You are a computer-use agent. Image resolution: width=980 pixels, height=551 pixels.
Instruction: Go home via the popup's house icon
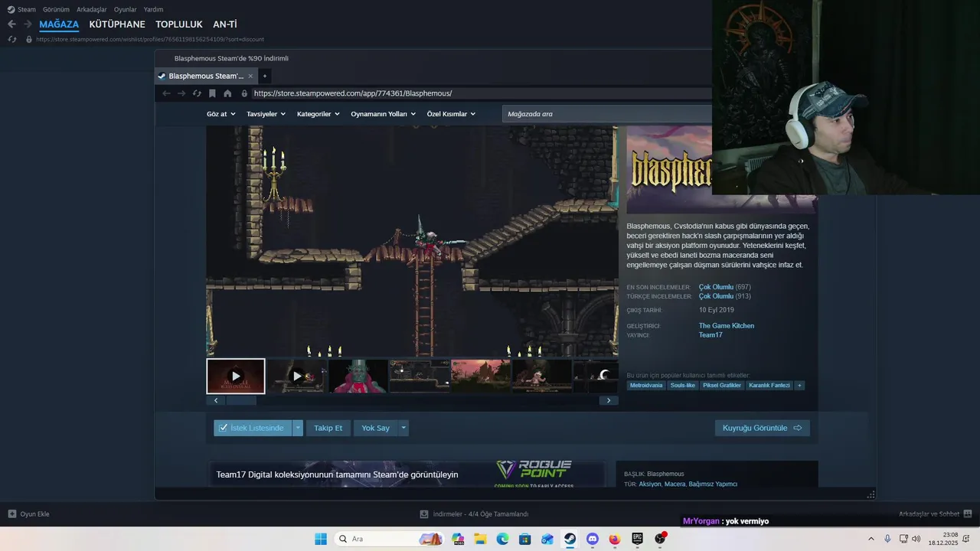coord(227,93)
